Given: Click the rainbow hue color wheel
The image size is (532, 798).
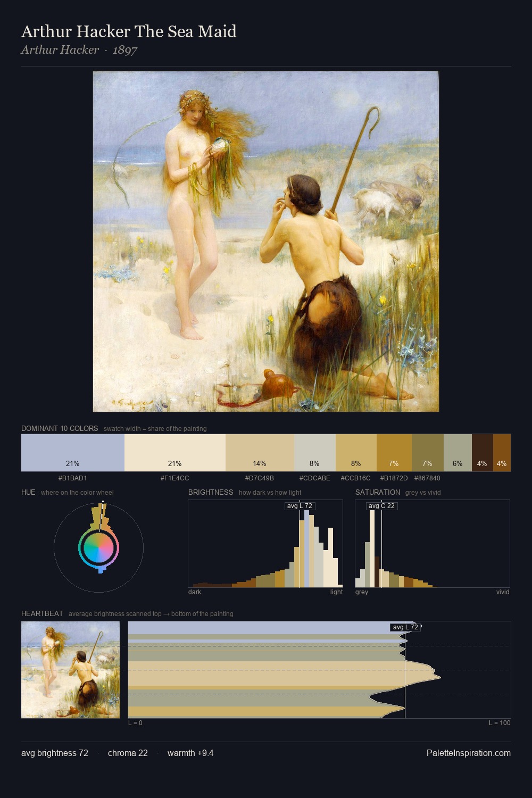Looking at the screenshot, I should [x=98, y=547].
